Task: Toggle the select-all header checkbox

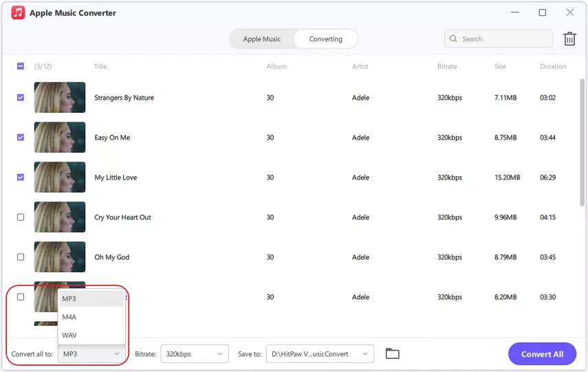Action: click(x=21, y=67)
